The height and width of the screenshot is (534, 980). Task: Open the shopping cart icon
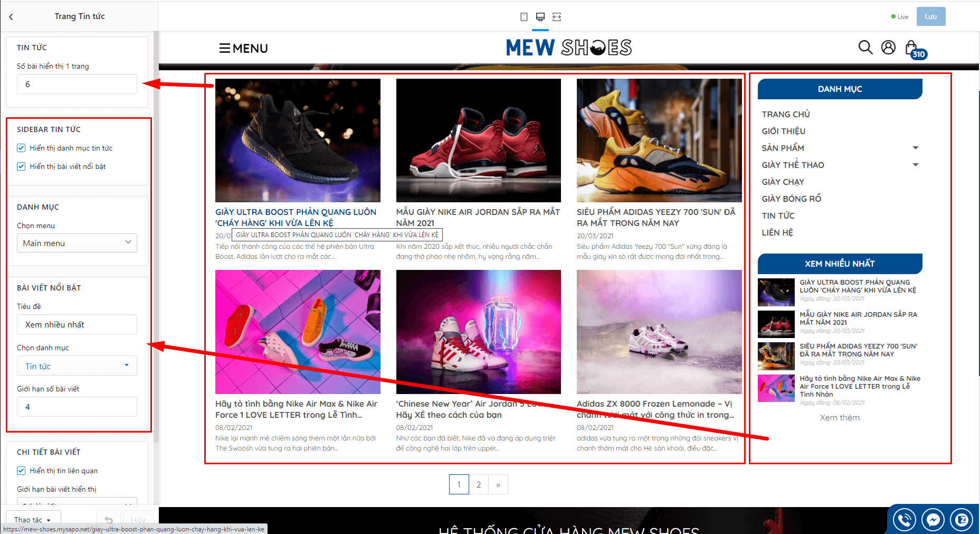tap(915, 49)
